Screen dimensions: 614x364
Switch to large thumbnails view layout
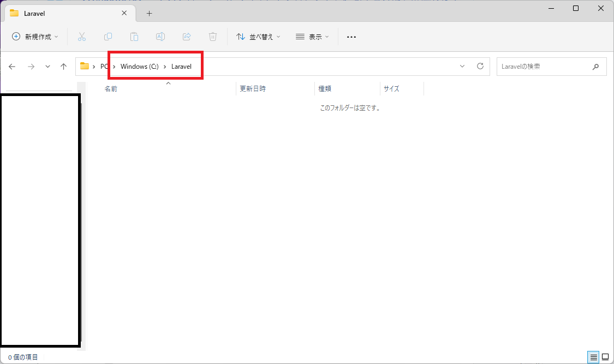[x=605, y=357]
